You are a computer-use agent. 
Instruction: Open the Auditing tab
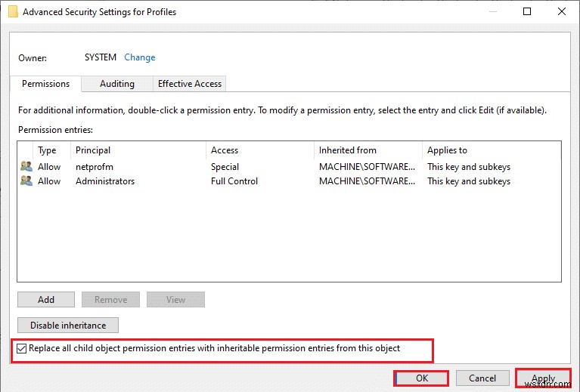117,84
